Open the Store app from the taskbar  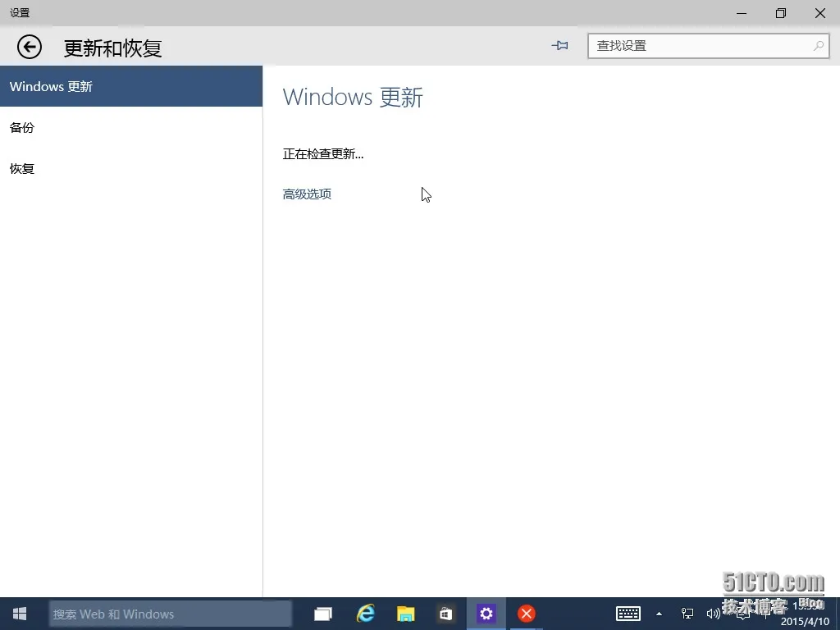pos(445,614)
